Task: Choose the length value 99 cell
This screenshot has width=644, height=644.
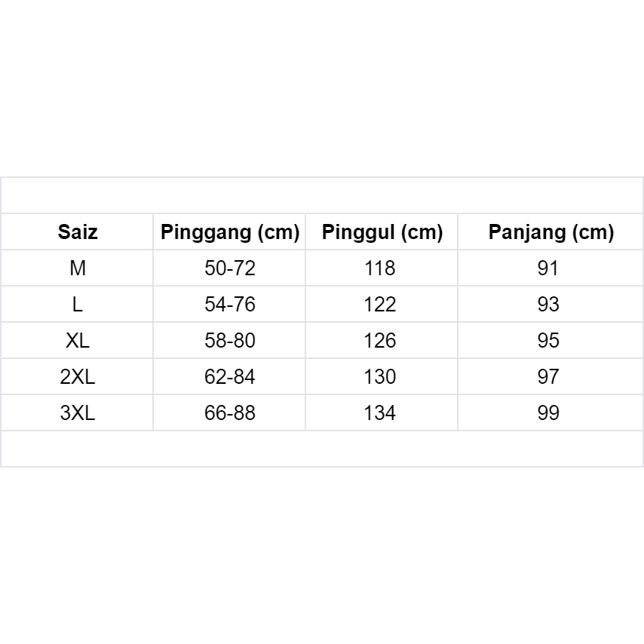Action: [548, 413]
